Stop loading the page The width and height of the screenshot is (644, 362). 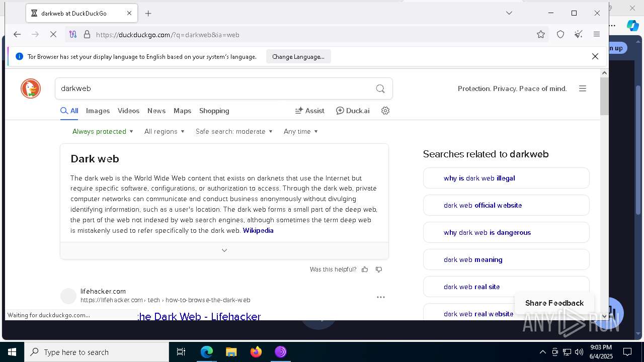(x=54, y=35)
